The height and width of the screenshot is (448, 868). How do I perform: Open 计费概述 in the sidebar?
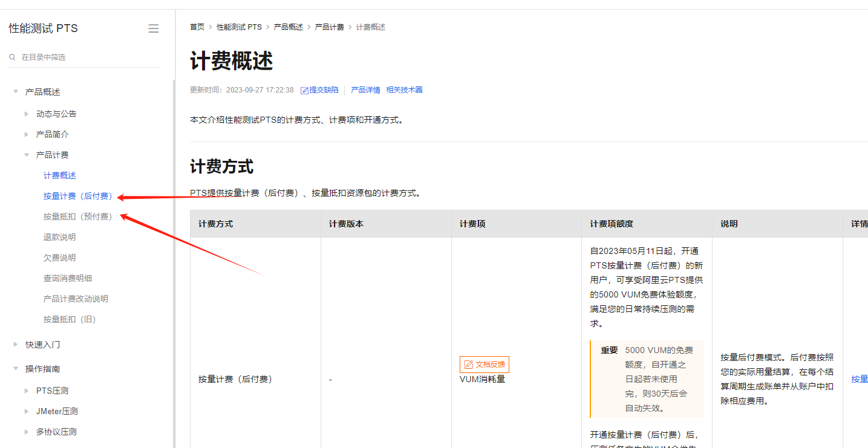60,175
